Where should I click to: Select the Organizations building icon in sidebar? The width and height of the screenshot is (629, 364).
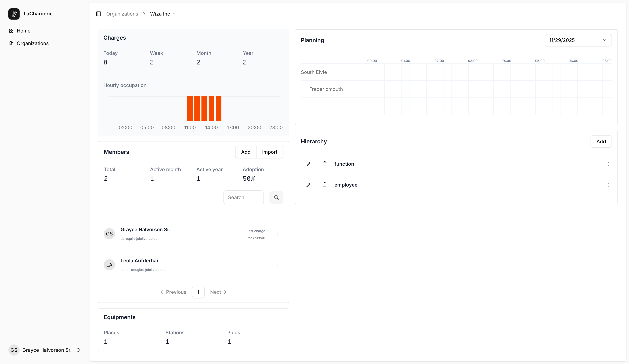point(11,43)
